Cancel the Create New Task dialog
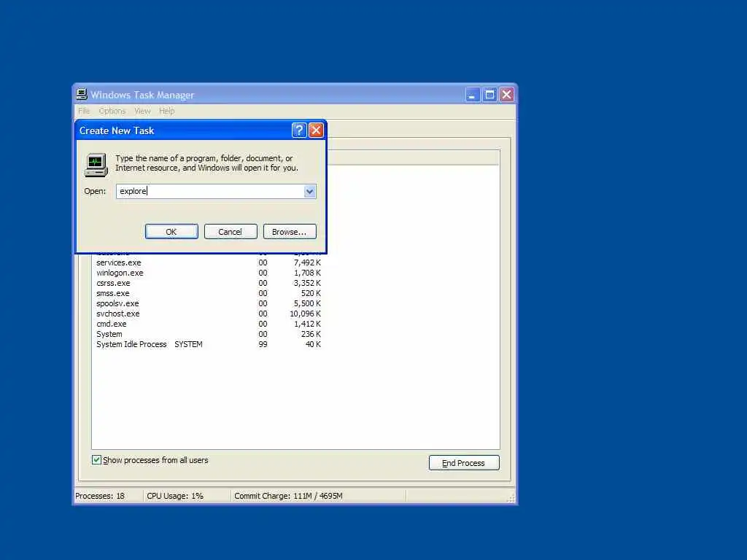The image size is (747, 560). click(x=231, y=232)
